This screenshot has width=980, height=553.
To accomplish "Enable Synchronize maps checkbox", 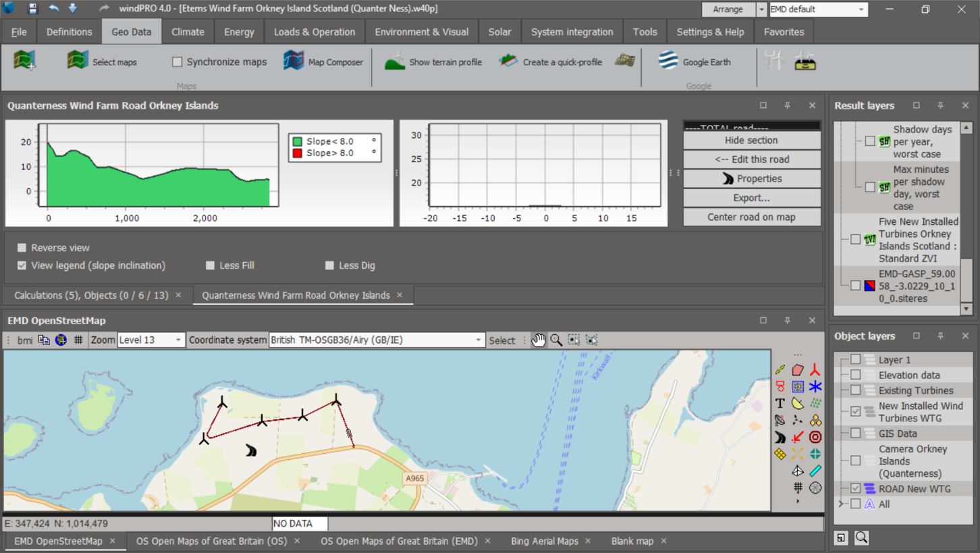I will [178, 62].
